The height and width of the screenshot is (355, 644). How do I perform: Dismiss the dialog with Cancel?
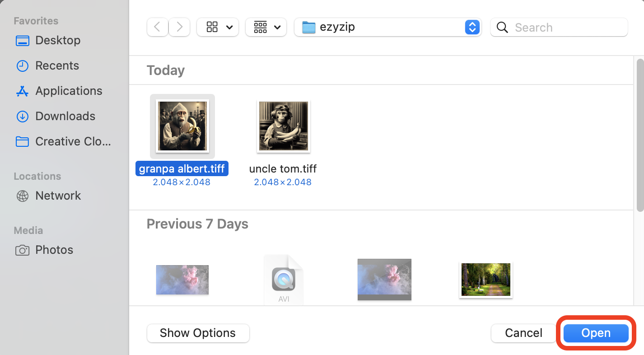click(523, 333)
